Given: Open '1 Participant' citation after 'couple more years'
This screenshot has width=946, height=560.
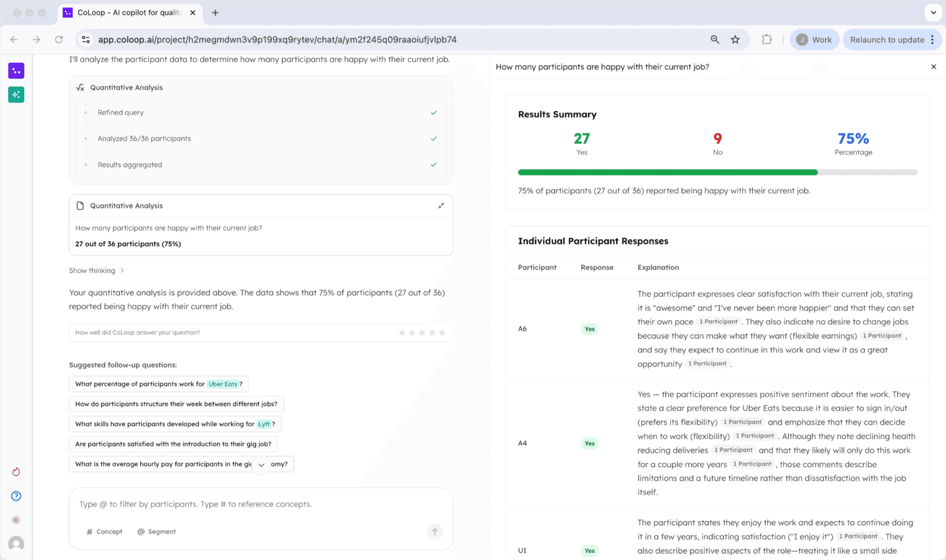Looking at the screenshot, I should (752, 464).
